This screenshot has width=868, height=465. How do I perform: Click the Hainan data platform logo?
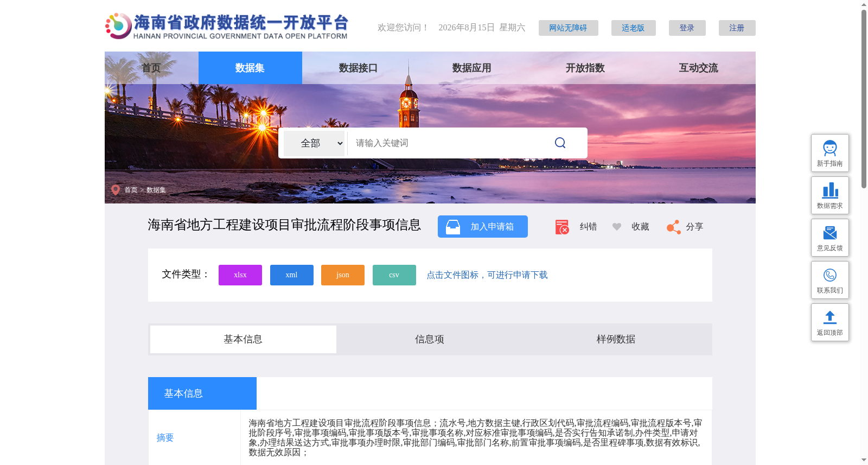click(x=226, y=26)
